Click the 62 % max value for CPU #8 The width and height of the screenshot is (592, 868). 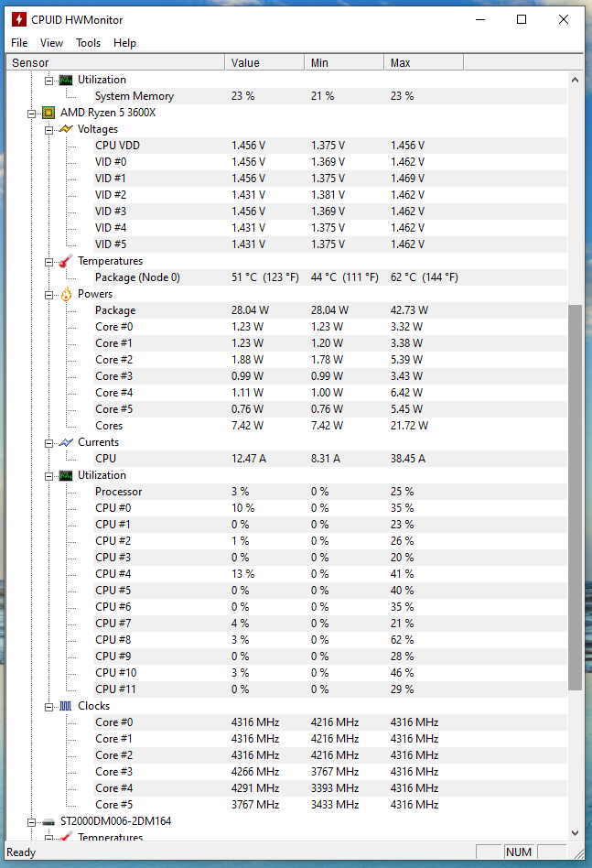tap(403, 640)
